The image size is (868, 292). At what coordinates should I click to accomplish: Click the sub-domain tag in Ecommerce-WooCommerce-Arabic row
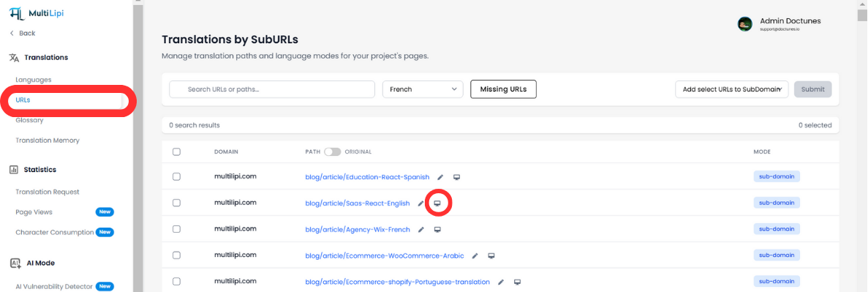pos(777,255)
